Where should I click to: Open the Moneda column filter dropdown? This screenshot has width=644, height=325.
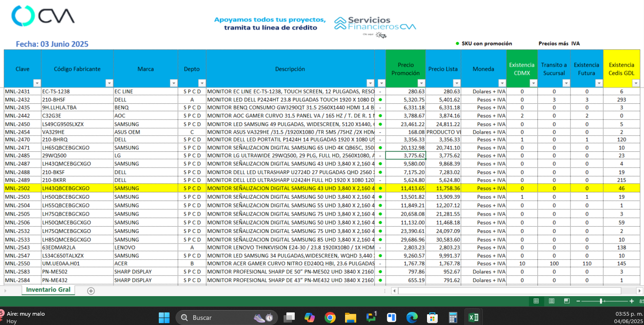502,83
